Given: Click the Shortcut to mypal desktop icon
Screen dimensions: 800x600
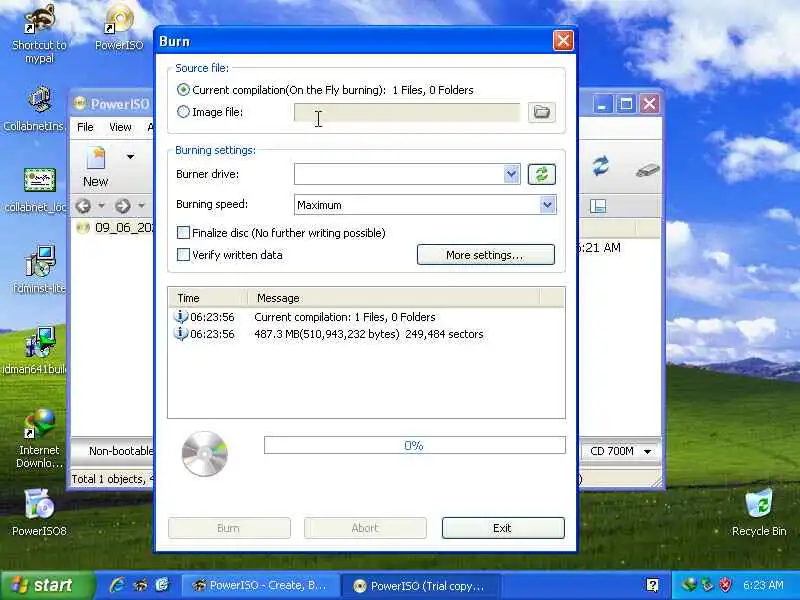Looking at the screenshot, I should coord(39,33).
